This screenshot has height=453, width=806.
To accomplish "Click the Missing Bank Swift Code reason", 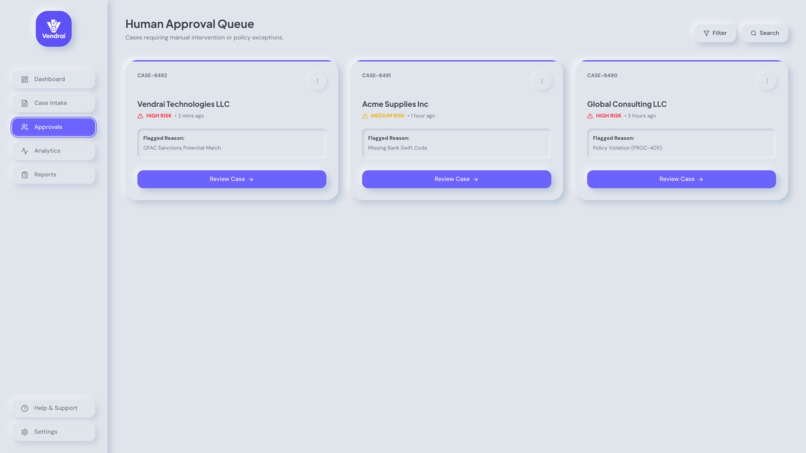I will [x=397, y=148].
